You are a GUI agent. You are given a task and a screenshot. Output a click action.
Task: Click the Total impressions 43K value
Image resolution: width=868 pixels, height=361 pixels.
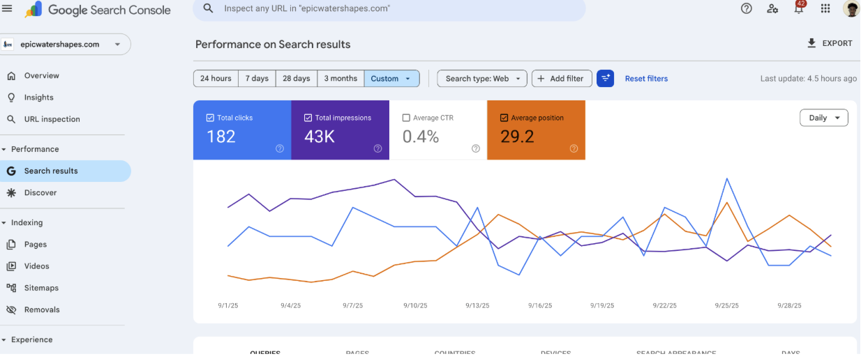(320, 137)
